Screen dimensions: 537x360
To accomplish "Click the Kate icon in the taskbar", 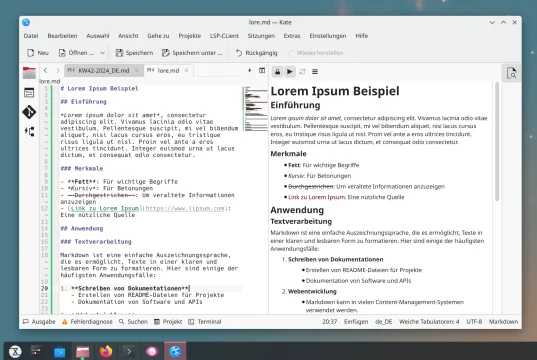I will pos(175,351).
